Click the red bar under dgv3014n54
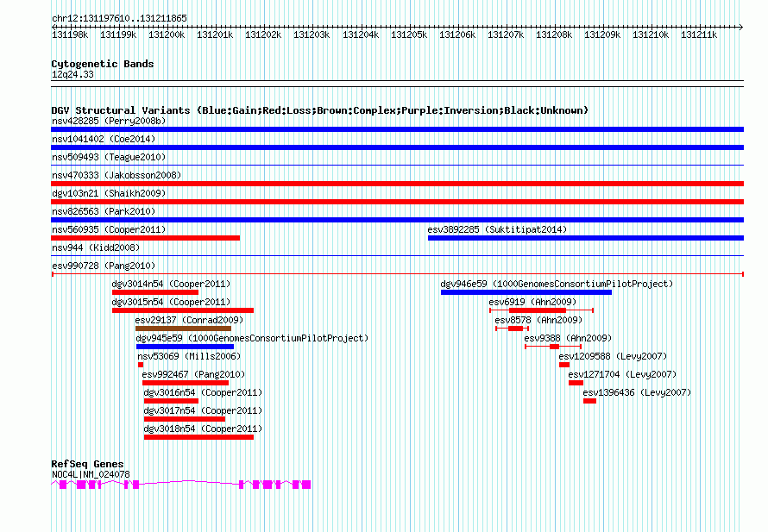 155,292
